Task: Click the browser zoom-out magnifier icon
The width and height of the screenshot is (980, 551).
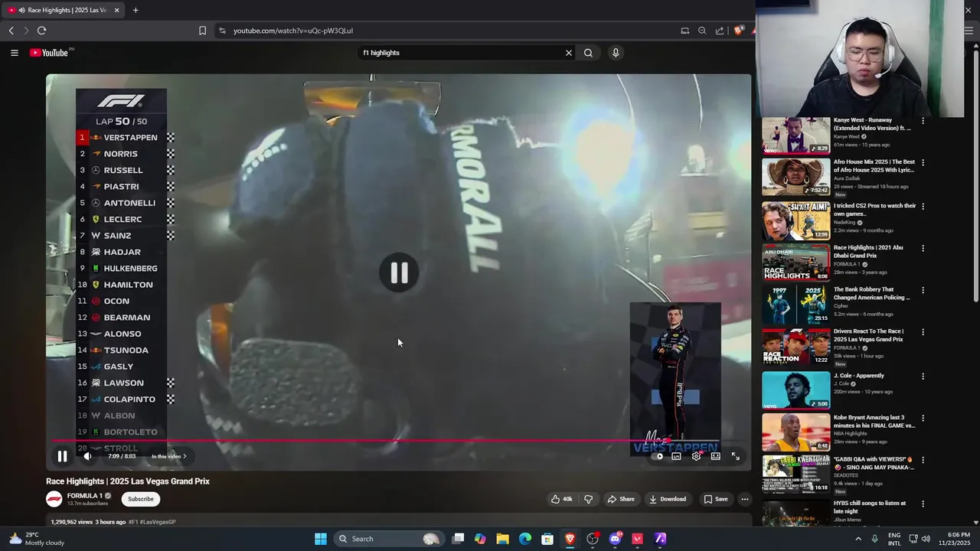Action: (702, 31)
